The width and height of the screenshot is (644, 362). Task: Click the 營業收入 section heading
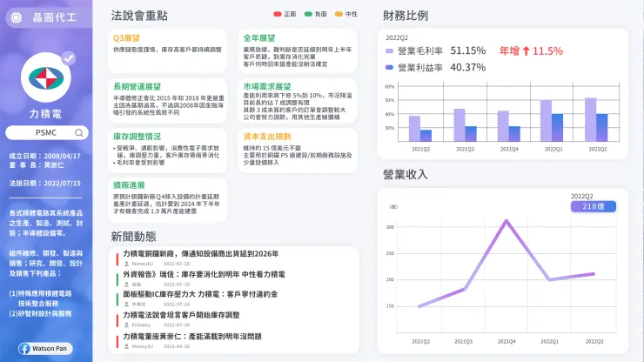pyautogui.click(x=406, y=175)
